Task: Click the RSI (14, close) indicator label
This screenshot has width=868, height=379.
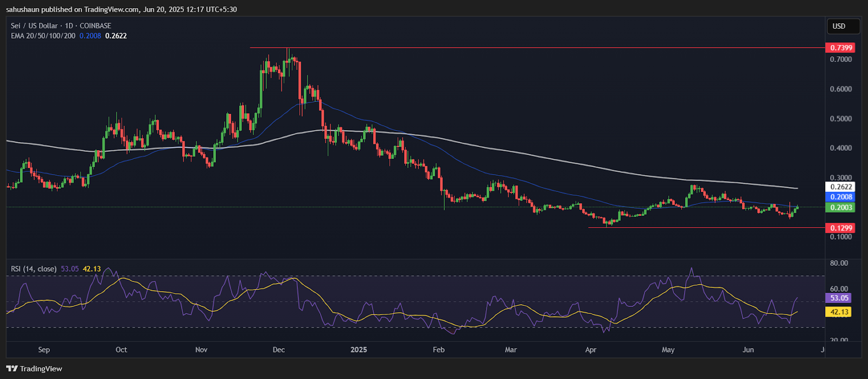Action: click(34, 269)
